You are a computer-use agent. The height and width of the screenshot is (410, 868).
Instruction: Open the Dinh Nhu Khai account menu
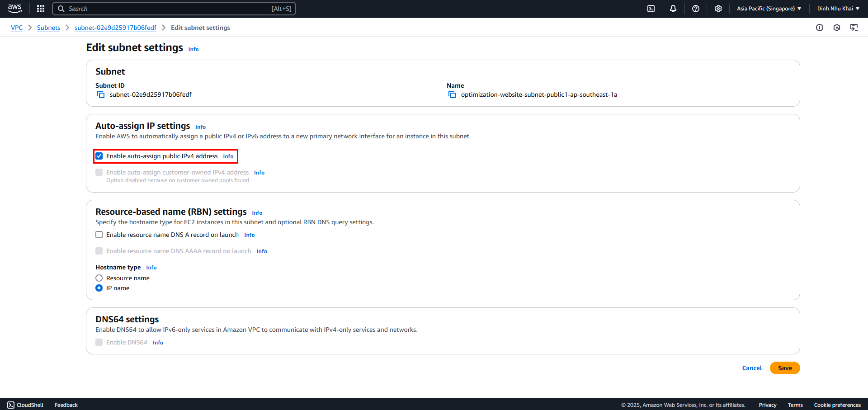(838, 9)
